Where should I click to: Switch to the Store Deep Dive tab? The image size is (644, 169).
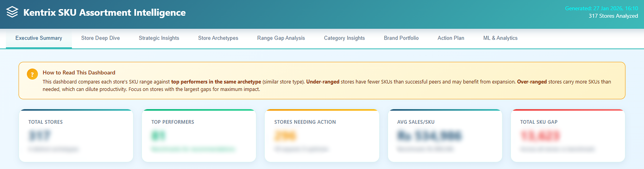coord(100,38)
